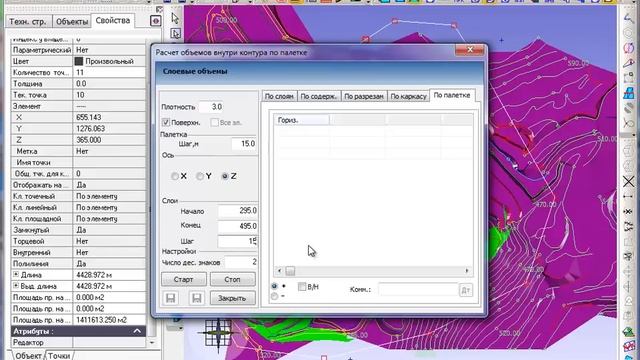Viewport: 640px width, 360px height.
Task: Open the Объекты panel tab
Action: pyautogui.click(x=72, y=21)
